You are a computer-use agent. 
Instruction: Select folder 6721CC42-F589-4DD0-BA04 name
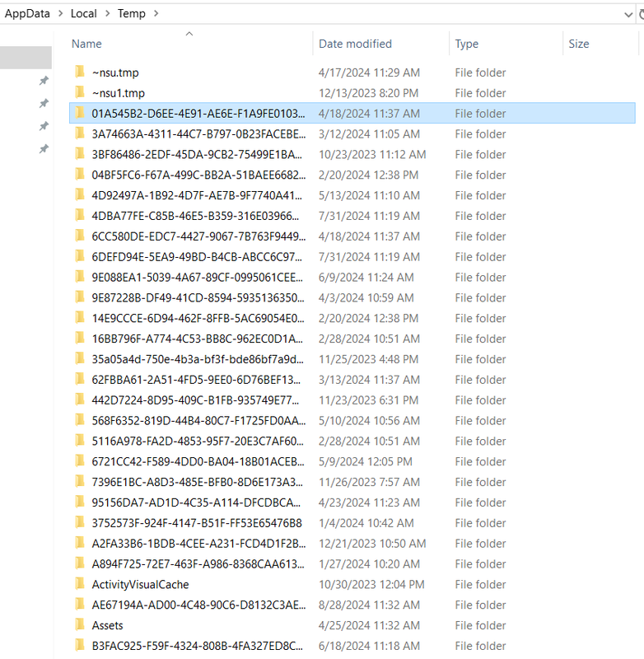[x=198, y=461]
